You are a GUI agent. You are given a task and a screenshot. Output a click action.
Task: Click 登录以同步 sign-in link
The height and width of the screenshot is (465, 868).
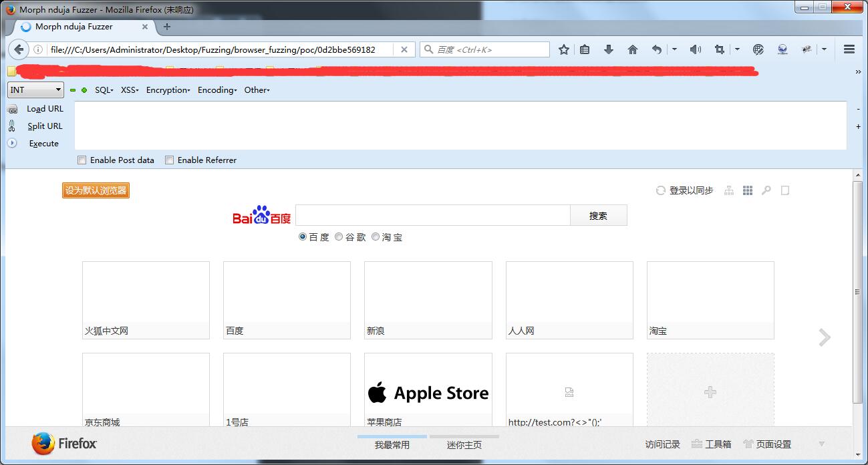coord(692,190)
